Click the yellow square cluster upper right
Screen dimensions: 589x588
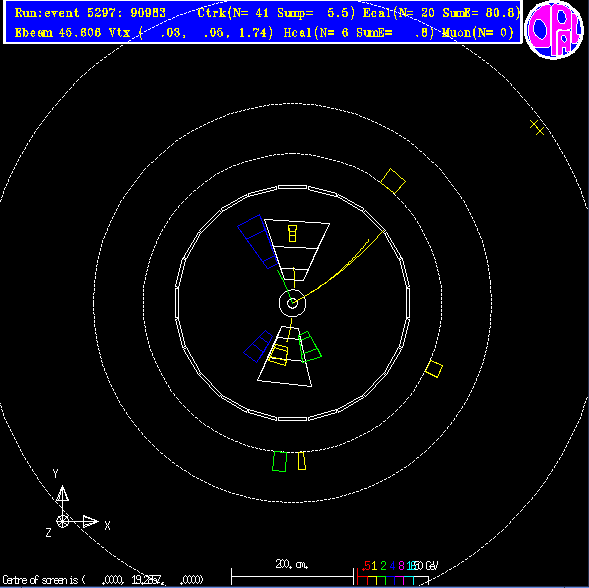point(393,181)
